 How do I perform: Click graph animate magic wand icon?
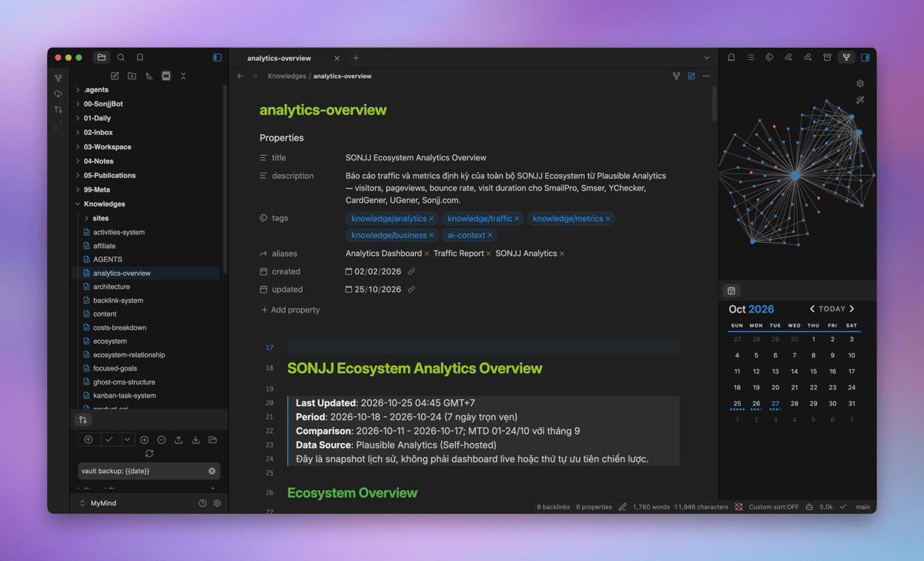860,100
